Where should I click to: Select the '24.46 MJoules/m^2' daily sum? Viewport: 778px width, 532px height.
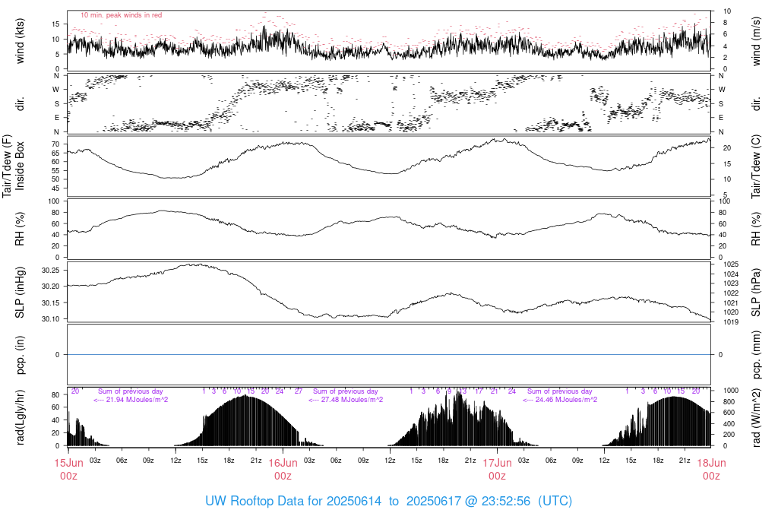[566, 400]
